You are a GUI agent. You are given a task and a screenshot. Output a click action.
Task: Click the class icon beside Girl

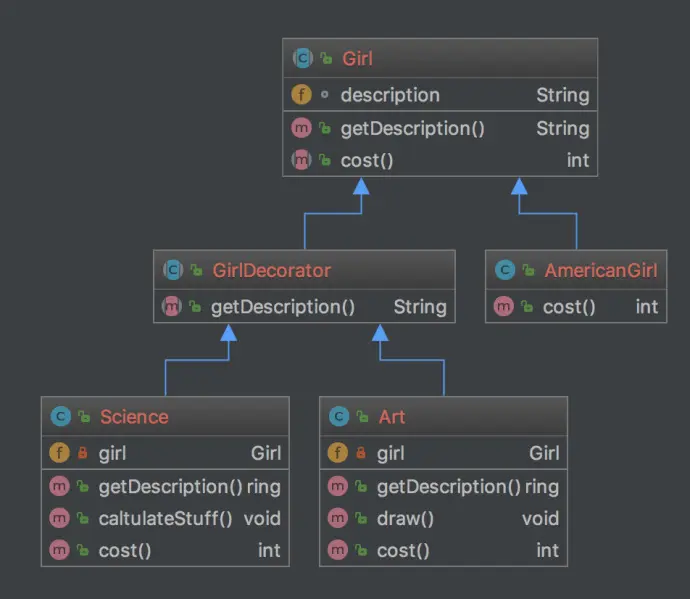[x=302, y=59]
